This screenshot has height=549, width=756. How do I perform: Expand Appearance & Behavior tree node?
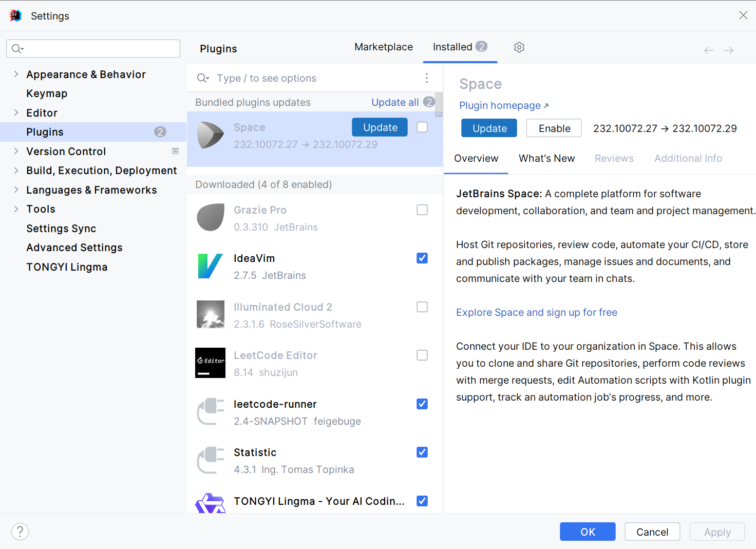point(16,74)
